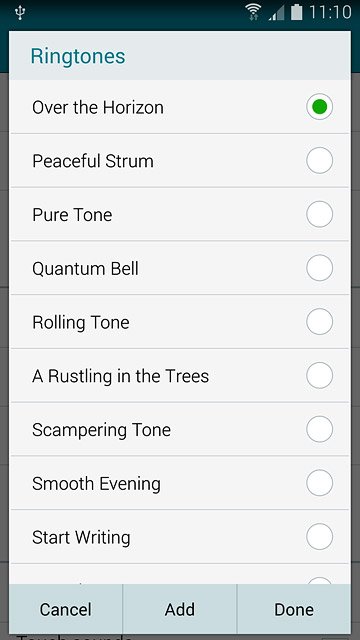Tap the Wi-Fi status icon
This screenshot has height=640, width=360.
coord(253,12)
